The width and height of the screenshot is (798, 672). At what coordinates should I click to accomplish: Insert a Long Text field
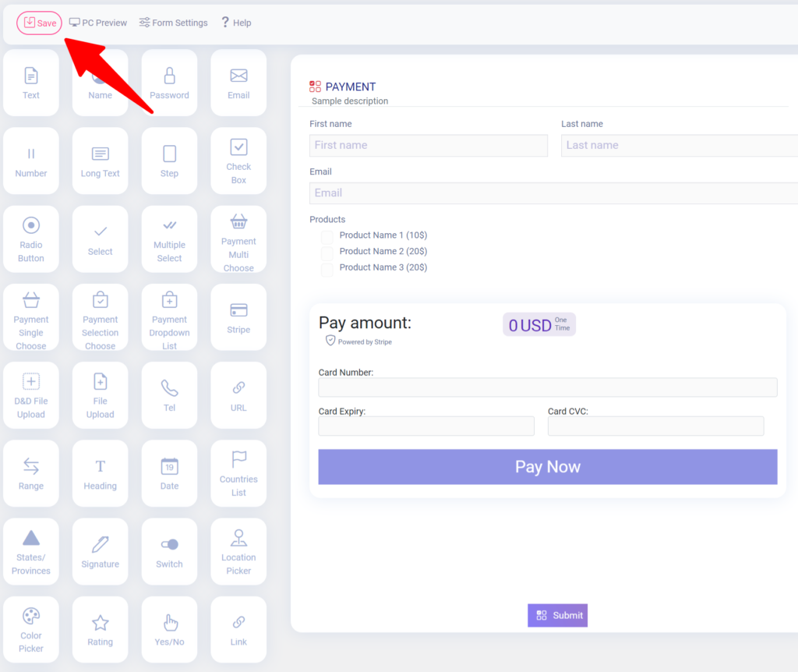click(101, 161)
